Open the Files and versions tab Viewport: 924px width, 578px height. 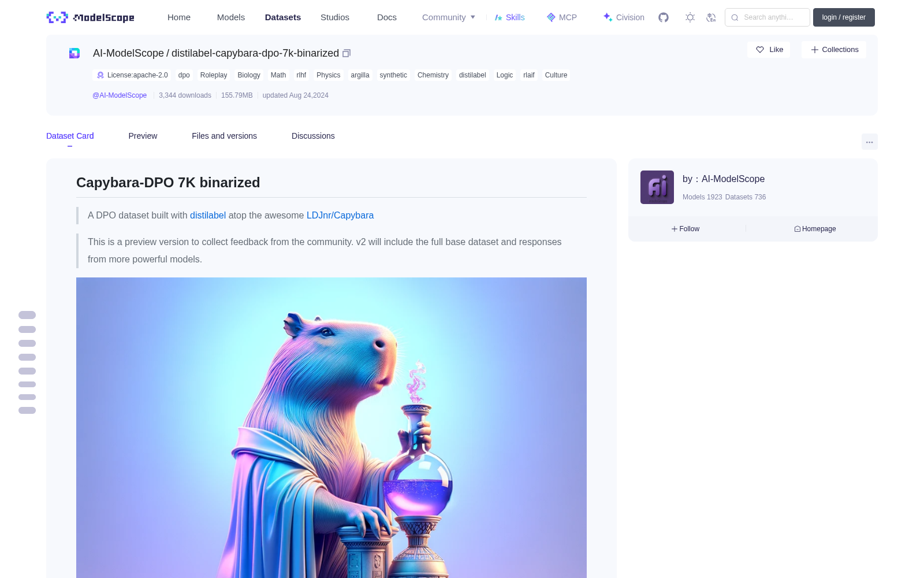224,136
